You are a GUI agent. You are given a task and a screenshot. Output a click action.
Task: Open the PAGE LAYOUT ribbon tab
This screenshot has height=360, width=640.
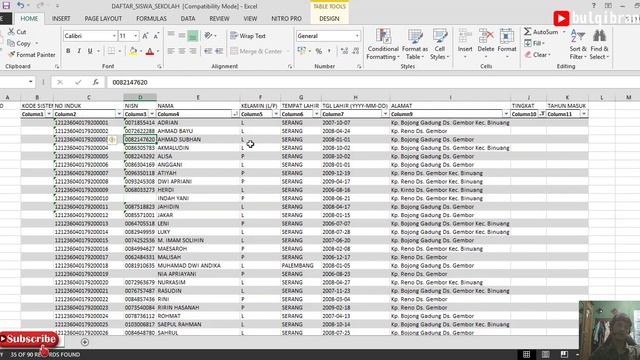(103, 19)
